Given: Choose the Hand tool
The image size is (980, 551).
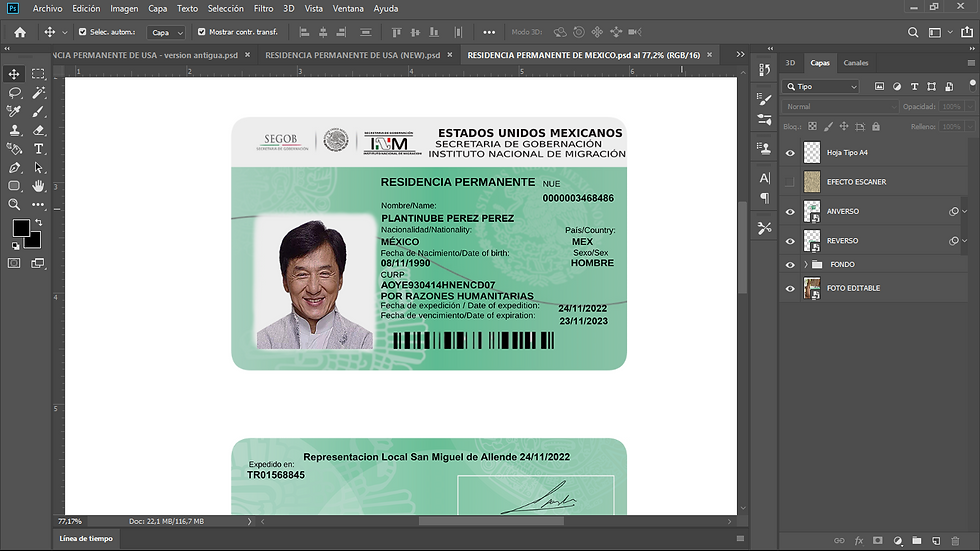Looking at the screenshot, I should click(x=38, y=185).
